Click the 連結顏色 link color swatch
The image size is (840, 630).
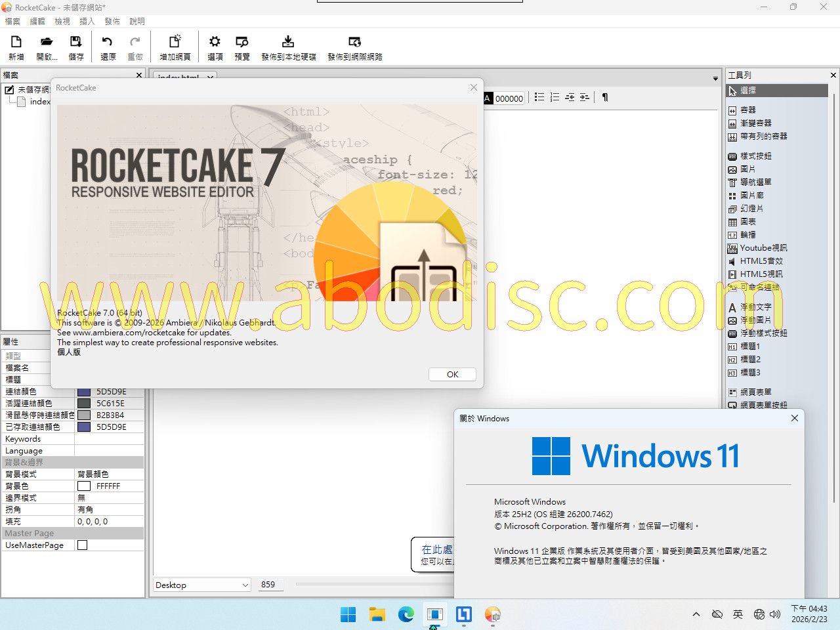pos(84,392)
